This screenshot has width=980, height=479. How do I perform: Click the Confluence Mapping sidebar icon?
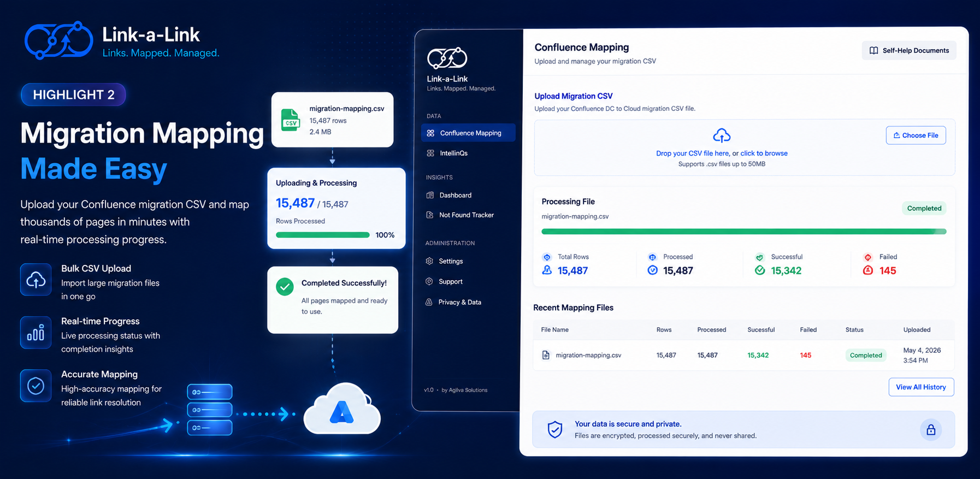[x=430, y=133]
